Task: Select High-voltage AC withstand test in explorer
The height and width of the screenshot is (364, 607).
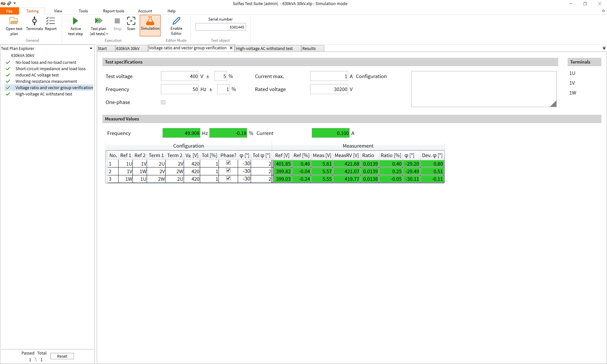Action: pyautogui.click(x=44, y=94)
